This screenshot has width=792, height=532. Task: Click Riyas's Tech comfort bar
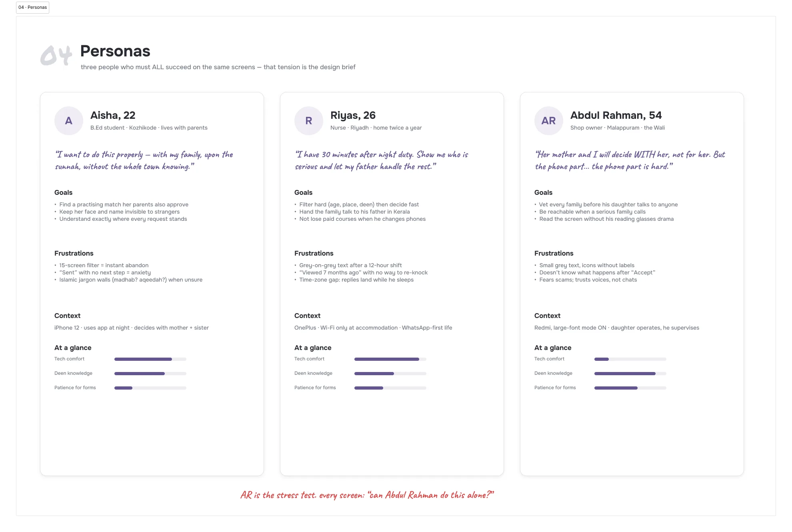[x=390, y=359]
